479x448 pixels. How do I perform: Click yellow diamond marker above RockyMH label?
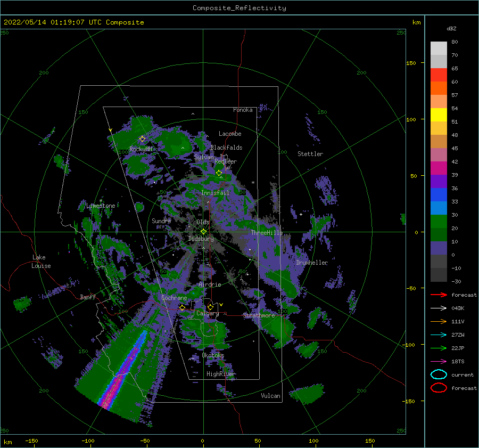point(142,139)
